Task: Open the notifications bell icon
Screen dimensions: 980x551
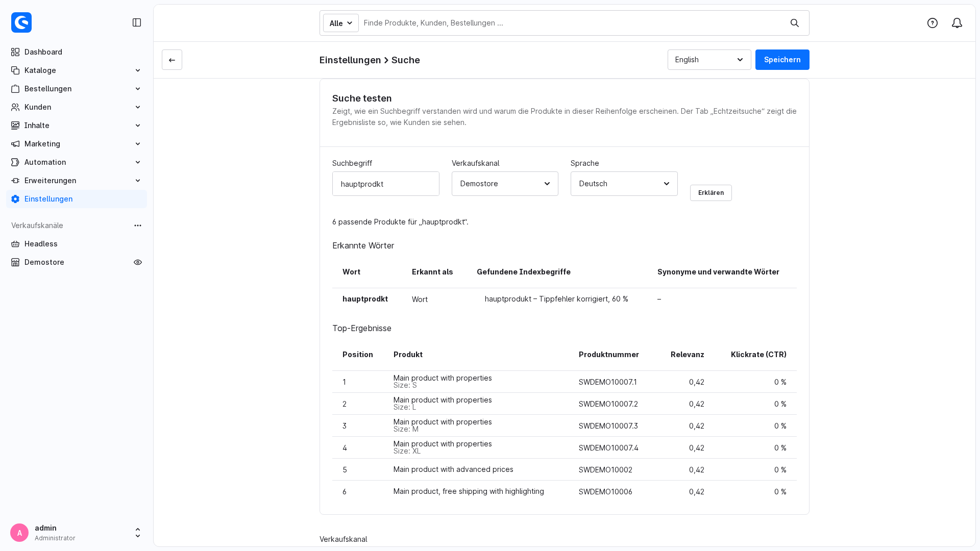Action: point(957,23)
